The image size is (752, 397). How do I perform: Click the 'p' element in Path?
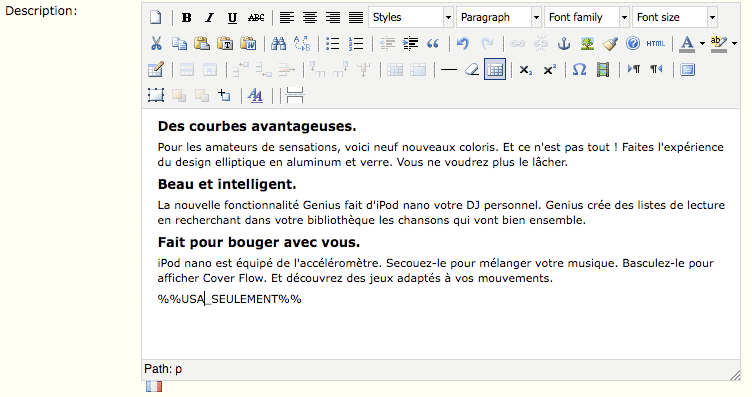(x=178, y=369)
